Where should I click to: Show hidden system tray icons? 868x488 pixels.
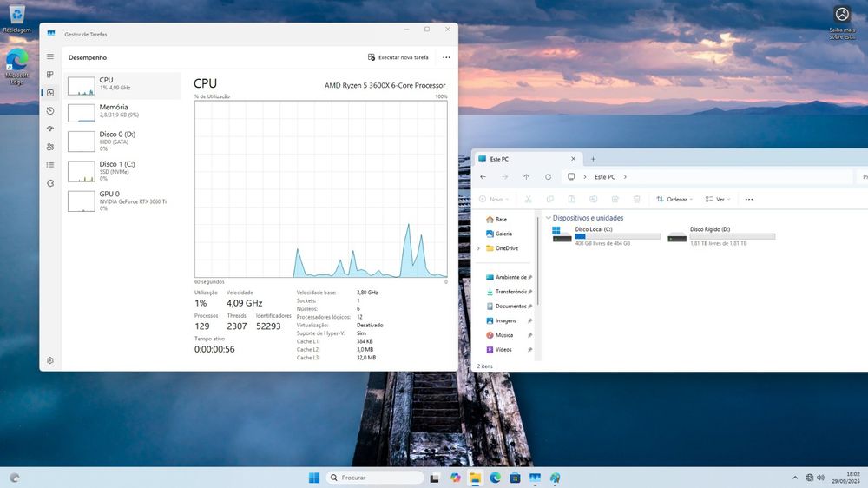(x=795, y=478)
